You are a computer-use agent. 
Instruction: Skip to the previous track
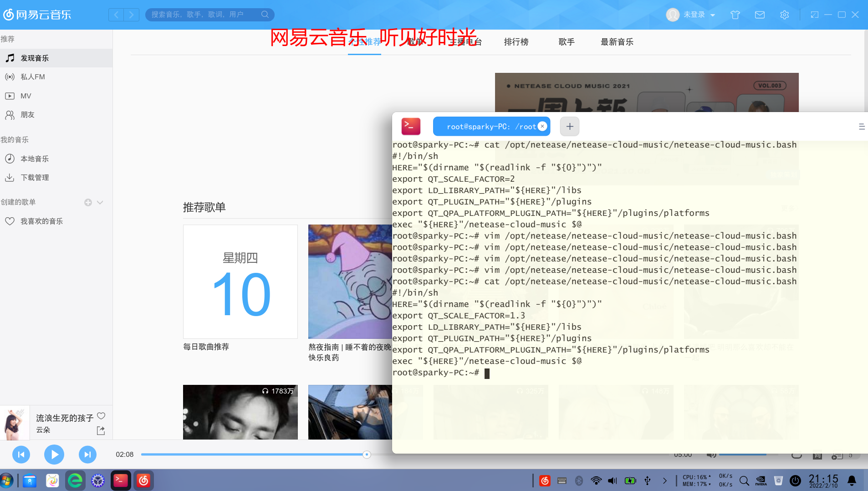21,455
